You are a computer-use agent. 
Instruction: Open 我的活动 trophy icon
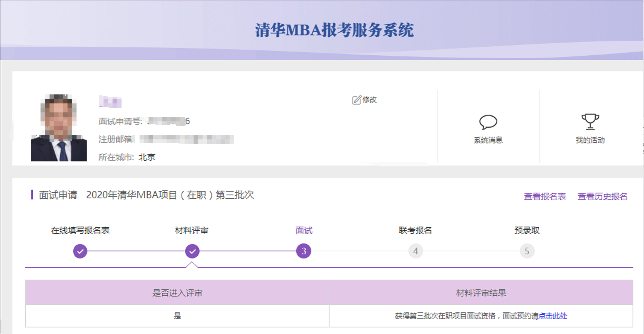coord(590,122)
